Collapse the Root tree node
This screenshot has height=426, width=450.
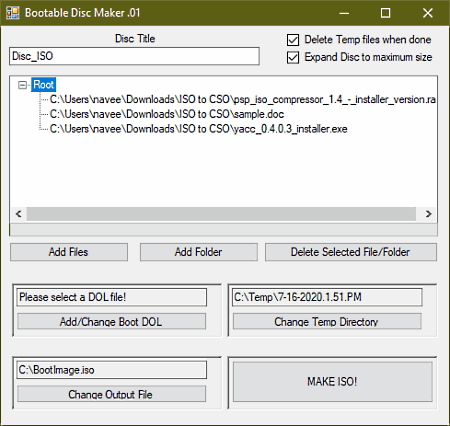(x=22, y=85)
